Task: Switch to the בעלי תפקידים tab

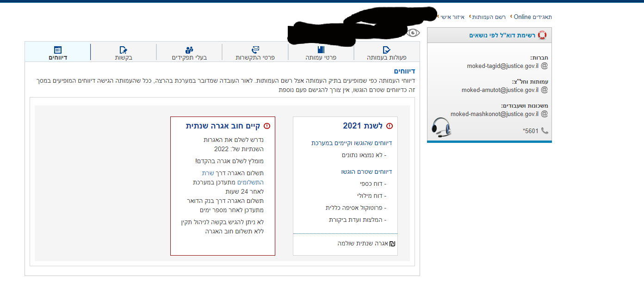Action: 189,58
